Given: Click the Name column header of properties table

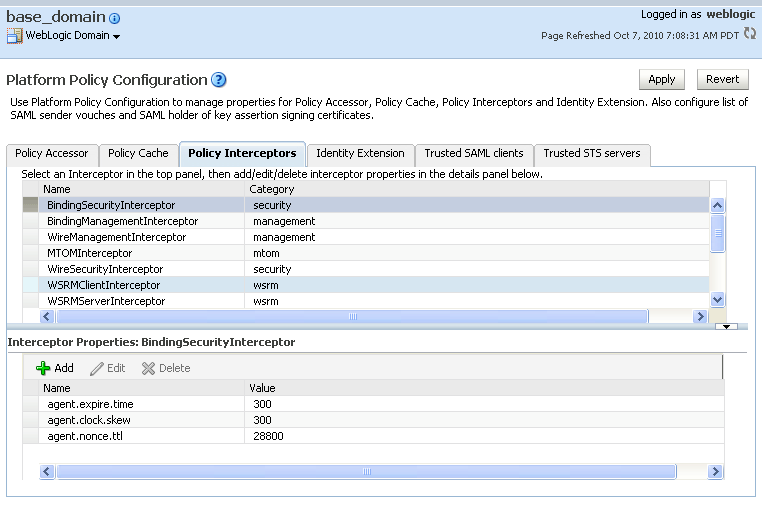Looking at the screenshot, I should click(x=141, y=388).
